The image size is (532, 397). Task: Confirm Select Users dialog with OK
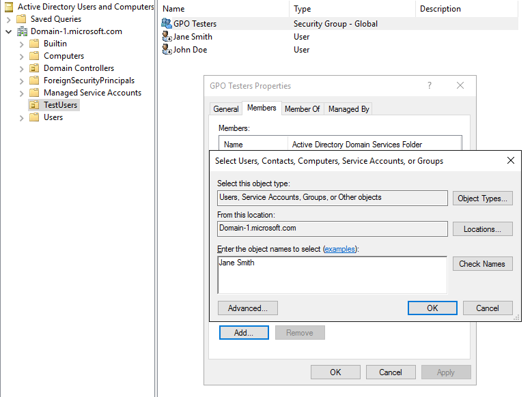tap(432, 308)
